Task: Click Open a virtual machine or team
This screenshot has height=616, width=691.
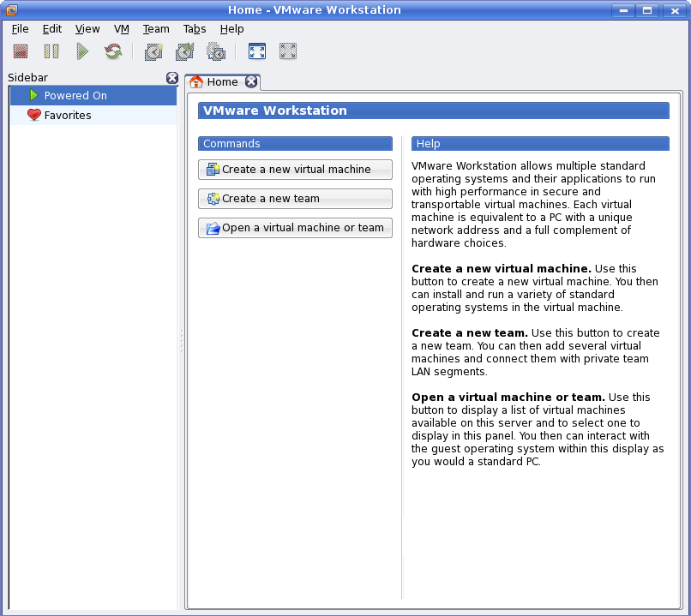Action: pos(295,228)
